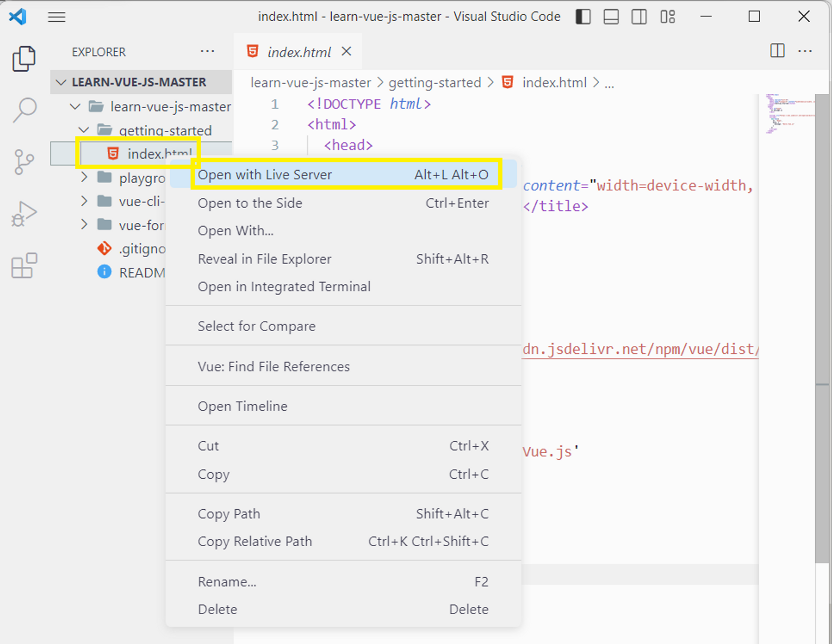Image resolution: width=832 pixels, height=644 pixels.
Task: Choose Copy Path
Action: 343,514
